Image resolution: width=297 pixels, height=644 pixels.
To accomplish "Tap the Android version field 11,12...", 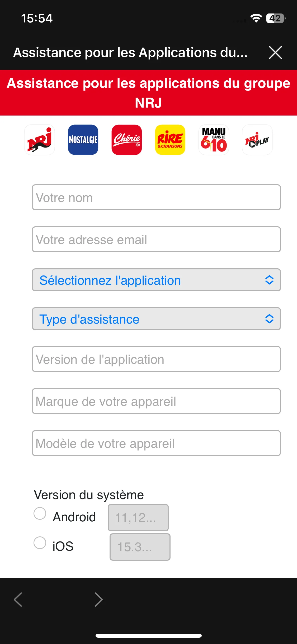I will 138,518.
